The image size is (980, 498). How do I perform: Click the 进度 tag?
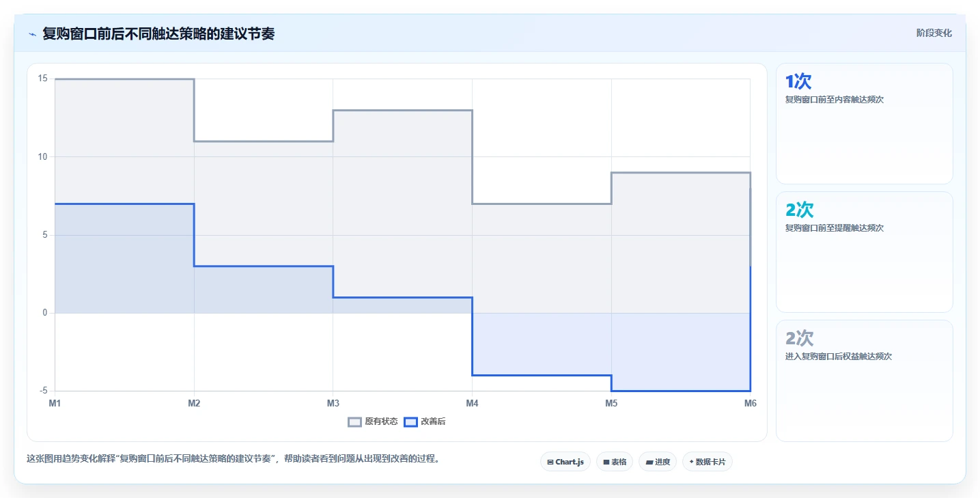coord(658,462)
